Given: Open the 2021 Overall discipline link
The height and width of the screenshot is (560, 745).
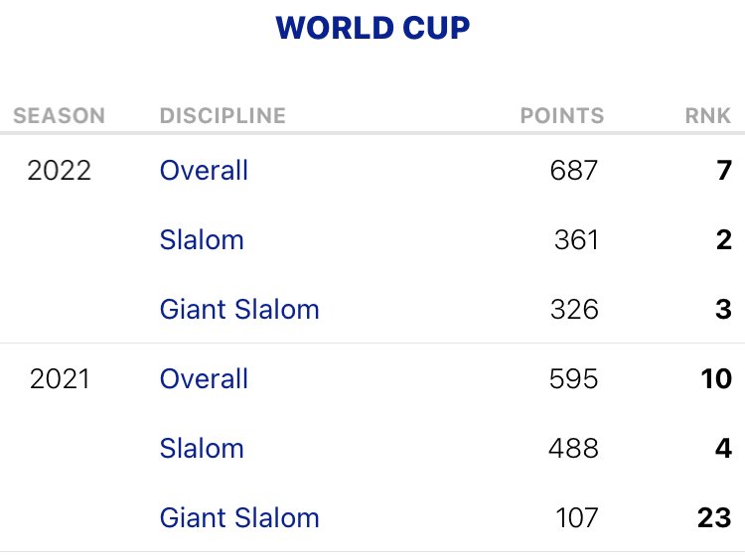Looking at the screenshot, I should click(x=204, y=378).
